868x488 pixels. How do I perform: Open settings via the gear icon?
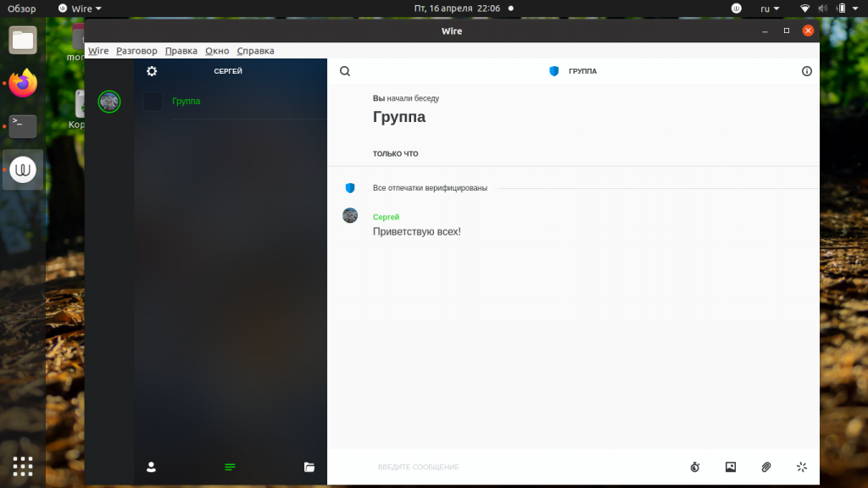point(151,71)
